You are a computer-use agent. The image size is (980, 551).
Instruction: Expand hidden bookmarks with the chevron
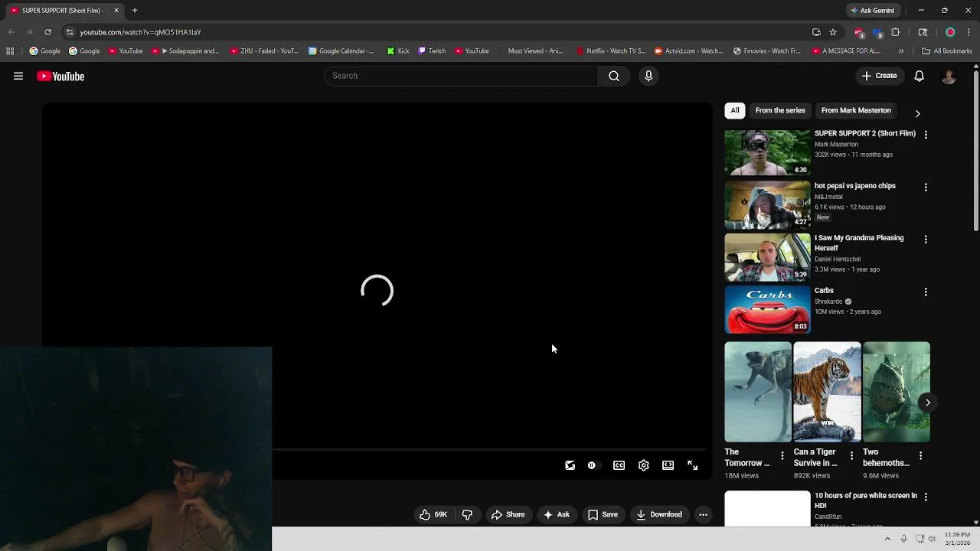tap(901, 51)
